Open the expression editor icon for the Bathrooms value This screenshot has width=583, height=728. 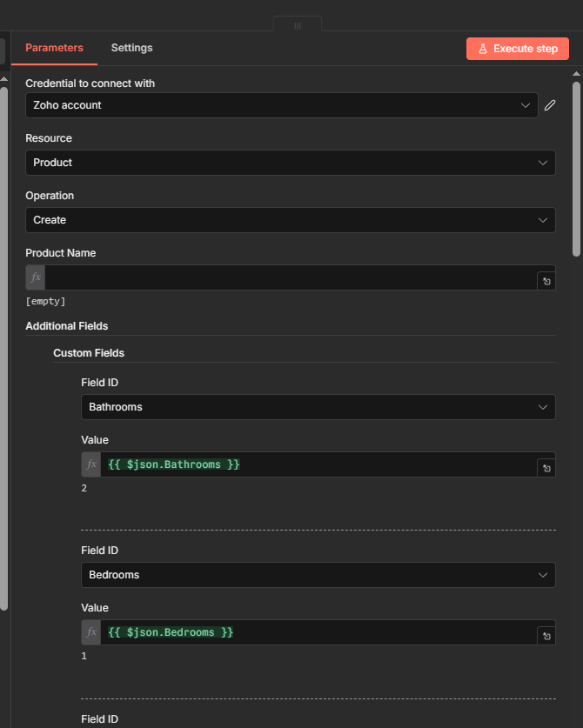[546, 468]
